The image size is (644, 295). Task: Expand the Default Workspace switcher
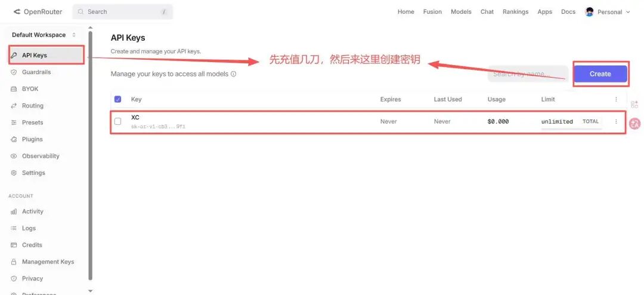coord(44,35)
